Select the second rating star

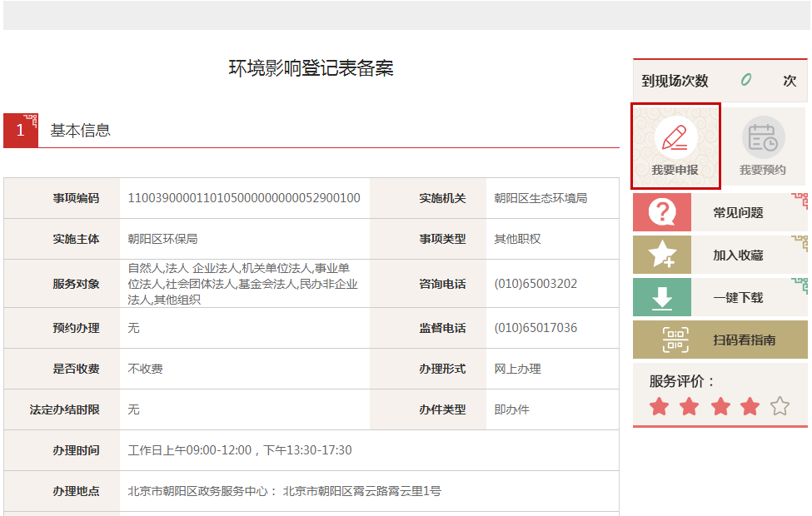coord(689,406)
